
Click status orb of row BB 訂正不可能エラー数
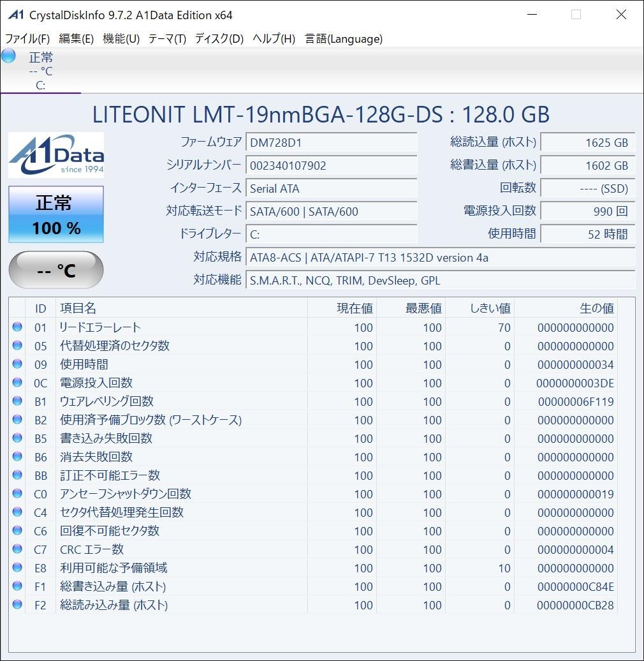[x=17, y=475]
